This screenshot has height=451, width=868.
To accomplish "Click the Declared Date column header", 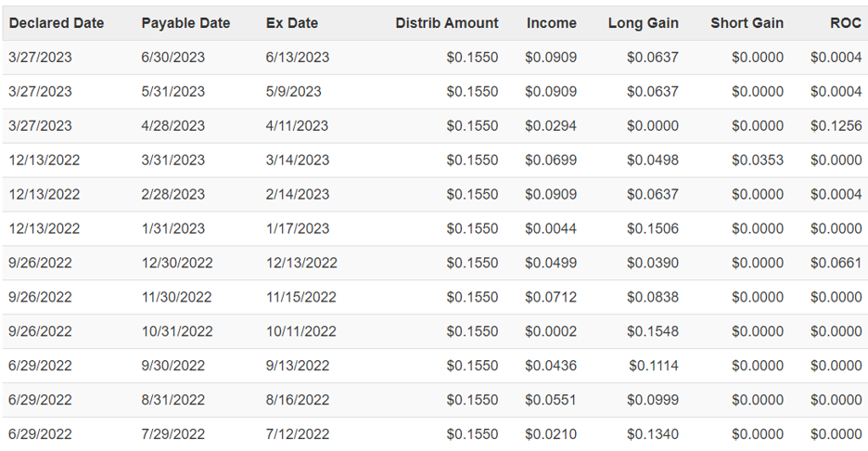I will point(57,23).
